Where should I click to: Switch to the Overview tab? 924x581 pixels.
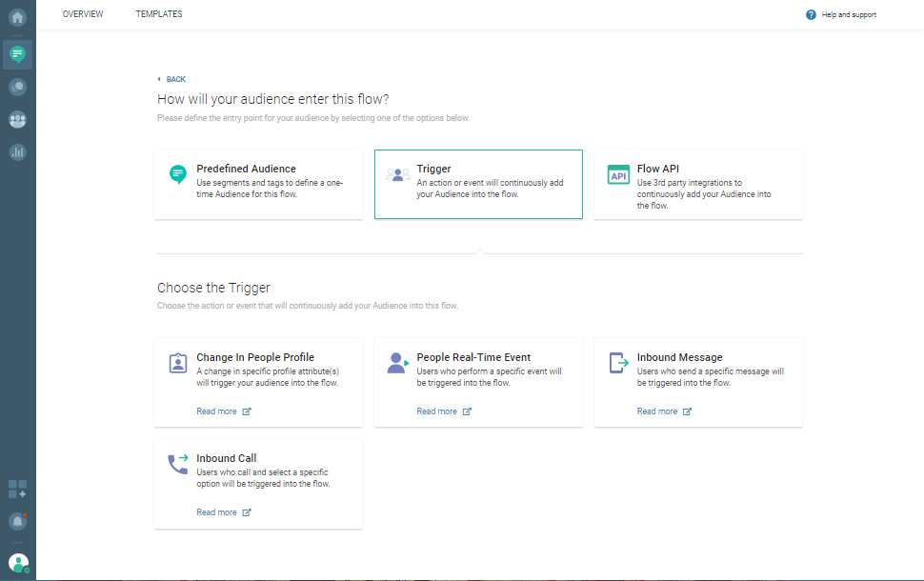tap(83, 14)
